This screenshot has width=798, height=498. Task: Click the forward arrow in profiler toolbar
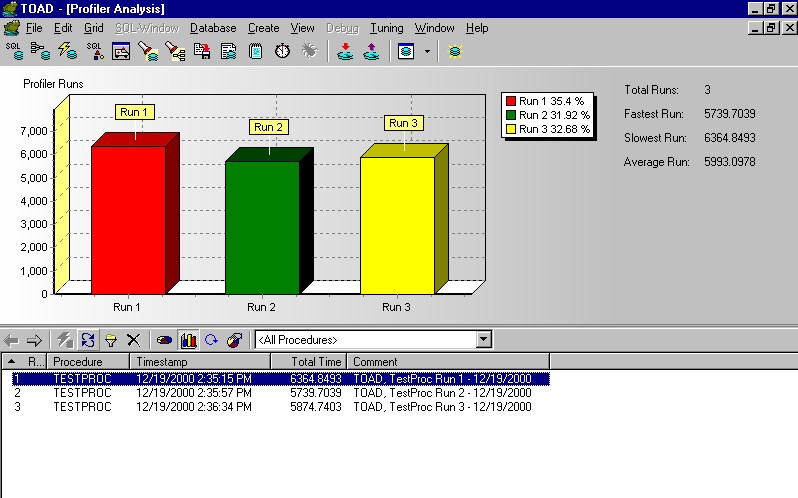pos(34,340)
